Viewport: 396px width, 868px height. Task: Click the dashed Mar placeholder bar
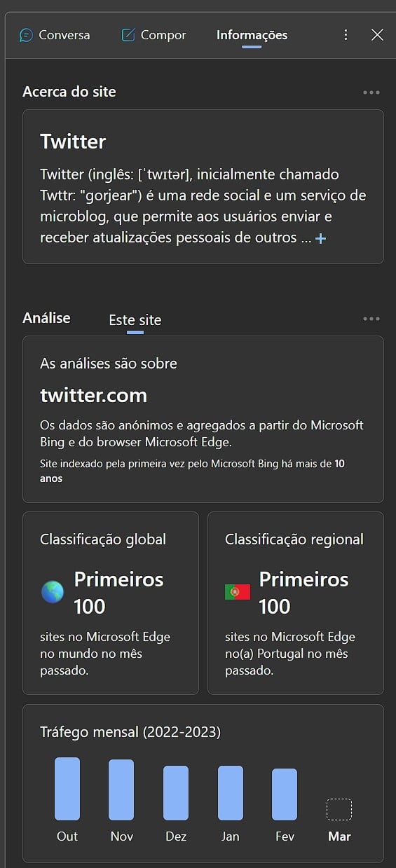click(339, 809)
